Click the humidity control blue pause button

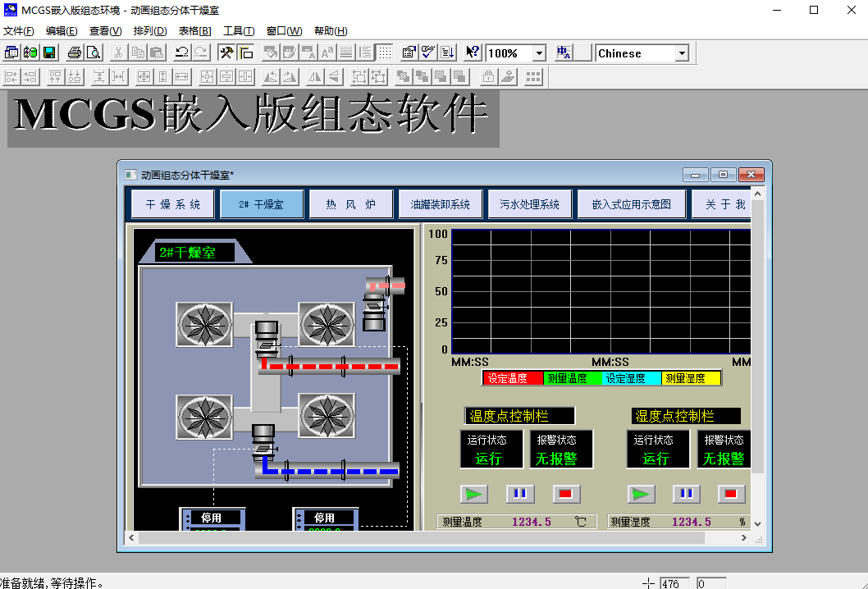coord(687,494)
